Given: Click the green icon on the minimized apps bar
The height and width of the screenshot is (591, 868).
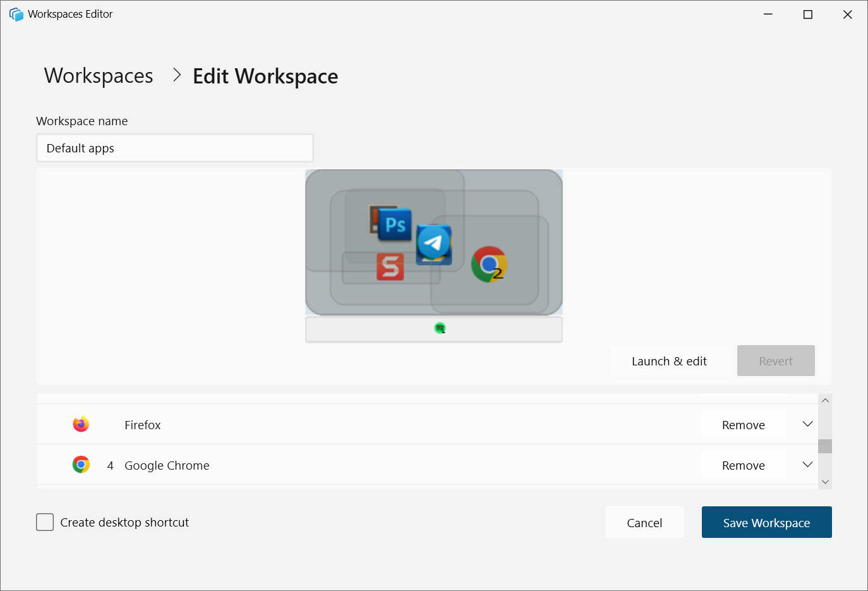Looking at the screenshot, I should [440, 328].
